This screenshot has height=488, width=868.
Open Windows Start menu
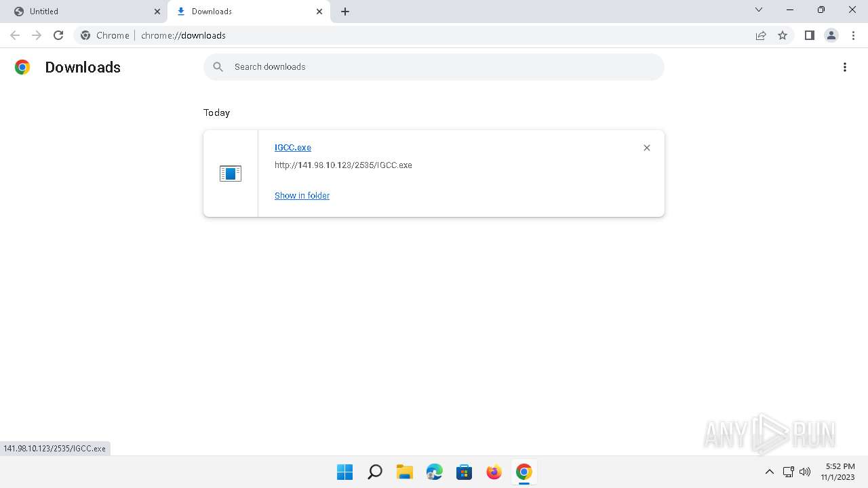[x=345, y=472]
